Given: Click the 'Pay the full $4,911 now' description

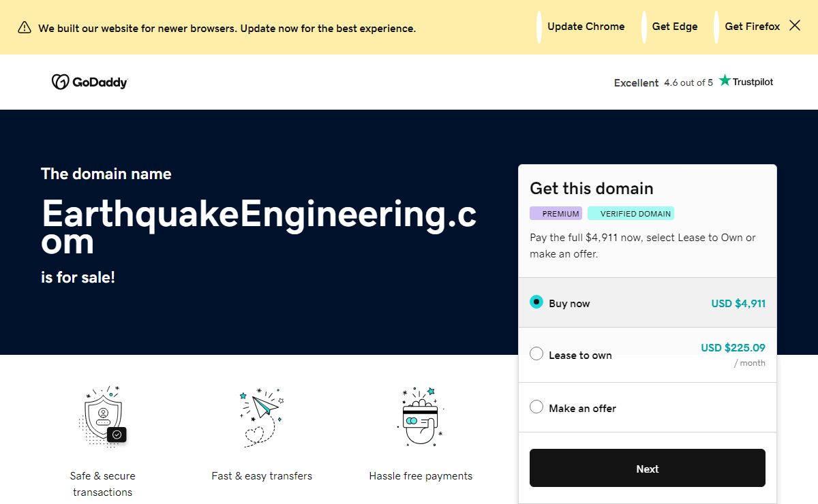Looking at the screenshot, I should [x=643, y=246].
